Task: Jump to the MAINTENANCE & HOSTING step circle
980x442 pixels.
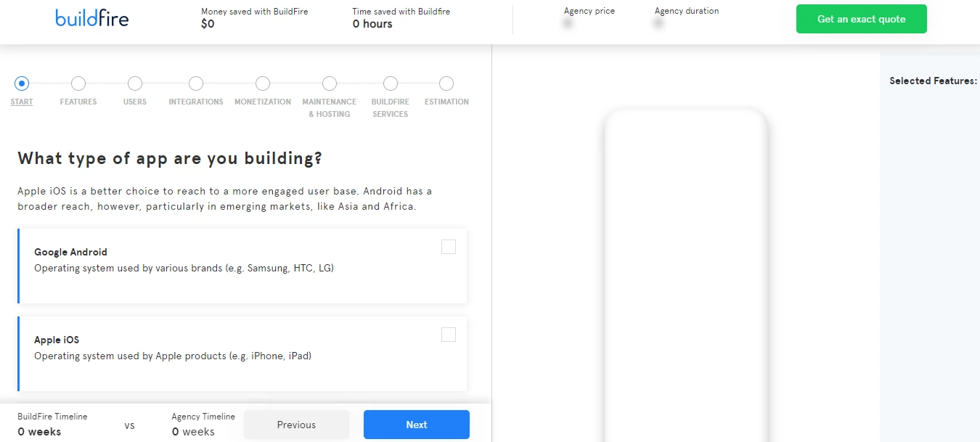Action: [x=330, y=83]
